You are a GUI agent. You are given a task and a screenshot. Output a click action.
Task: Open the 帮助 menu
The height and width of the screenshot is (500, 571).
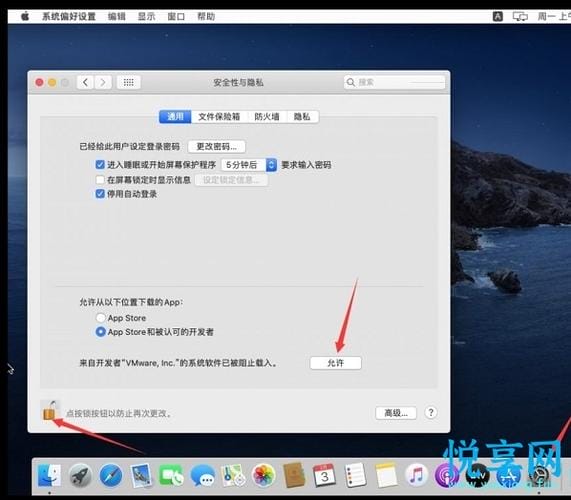coord(206,16)
